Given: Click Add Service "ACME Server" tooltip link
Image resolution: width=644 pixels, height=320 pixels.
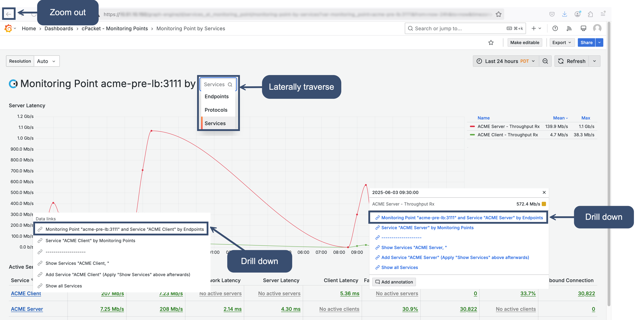Looking at the screenshot, I should tap(455, 258).
